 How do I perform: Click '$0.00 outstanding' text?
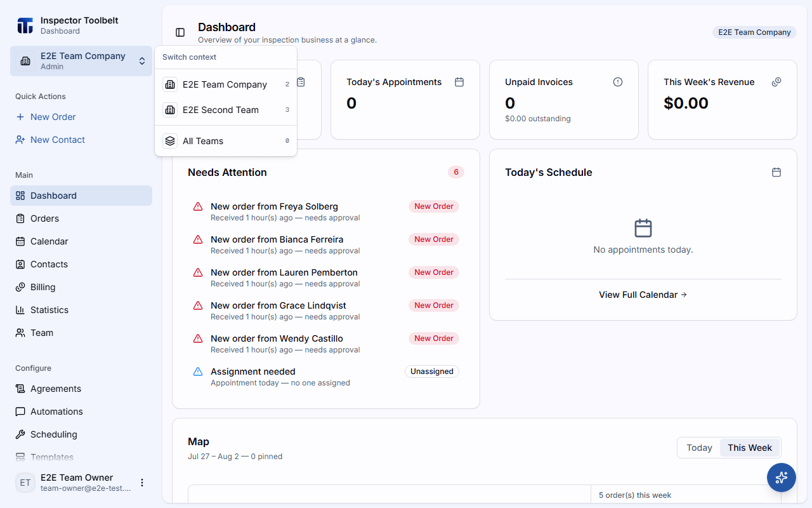(538, 119)
